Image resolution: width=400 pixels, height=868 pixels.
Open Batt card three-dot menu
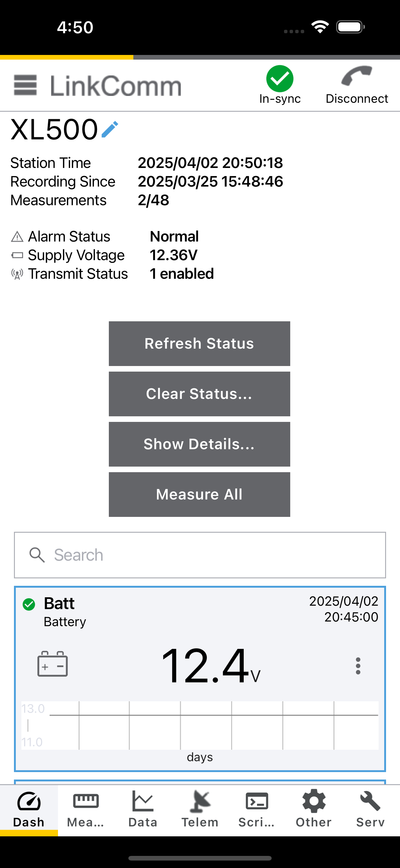358,666
